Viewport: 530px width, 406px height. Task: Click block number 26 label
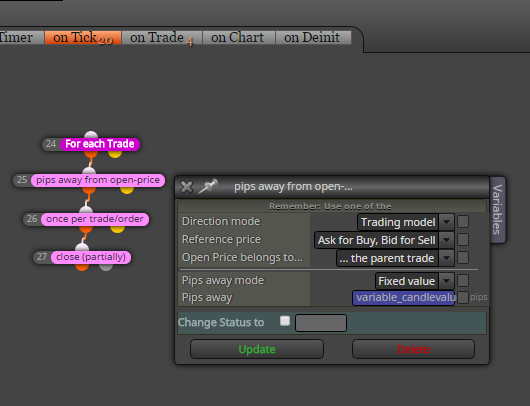[32, 219]
